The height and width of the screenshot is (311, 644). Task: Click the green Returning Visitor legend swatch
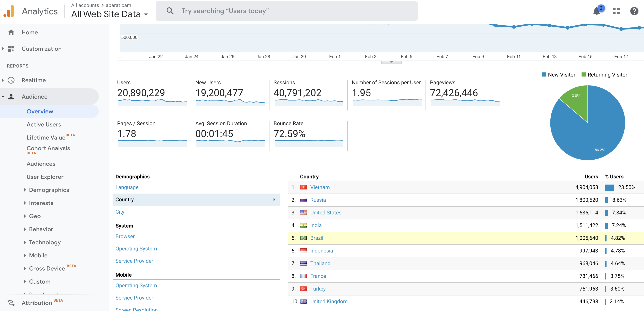tap(584, 75)
